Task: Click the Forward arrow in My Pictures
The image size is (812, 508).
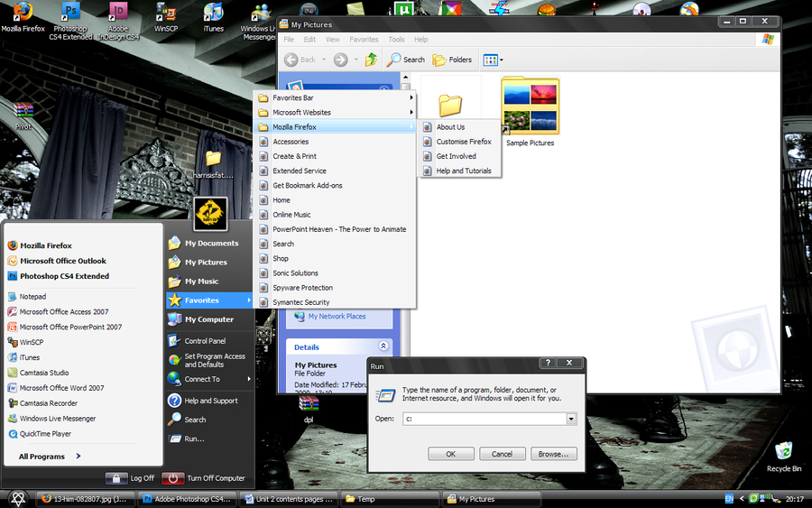Action: point(340,60)
